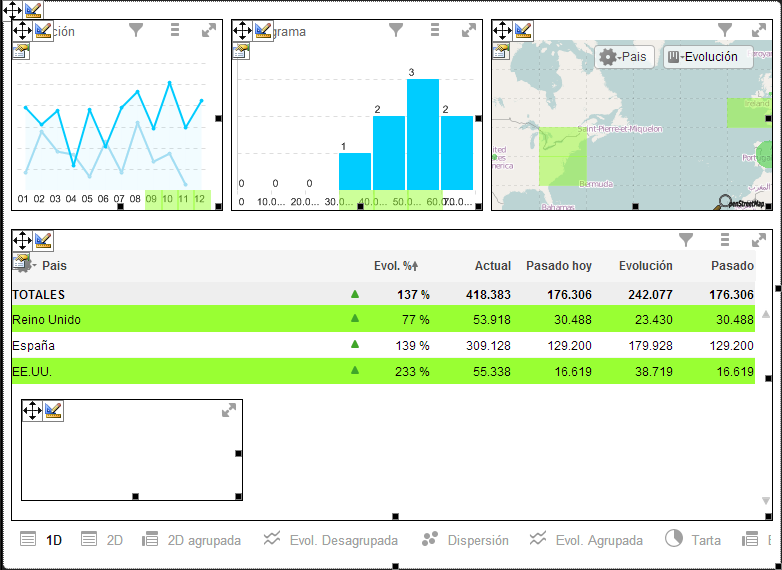The height and width of the screenshot is (570, 782).
Task: Expand the histogram widget to full size
Action: 468,31
